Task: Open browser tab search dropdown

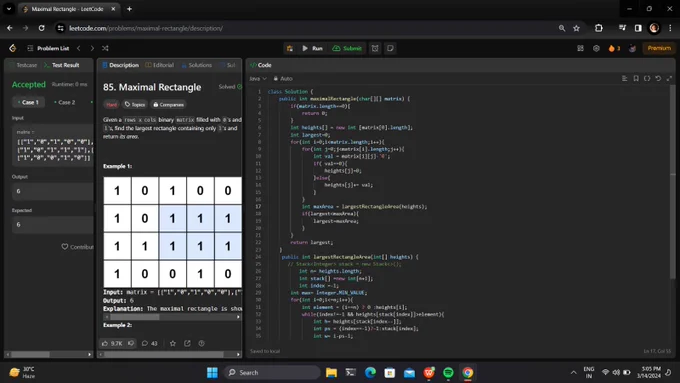Action: 9,9
